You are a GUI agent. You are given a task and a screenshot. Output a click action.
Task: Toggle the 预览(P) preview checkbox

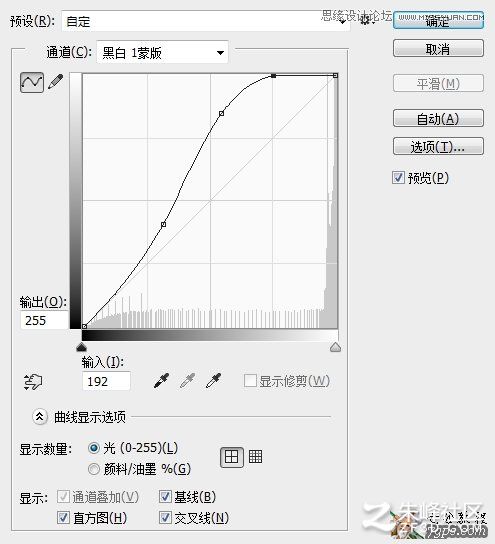398,177
